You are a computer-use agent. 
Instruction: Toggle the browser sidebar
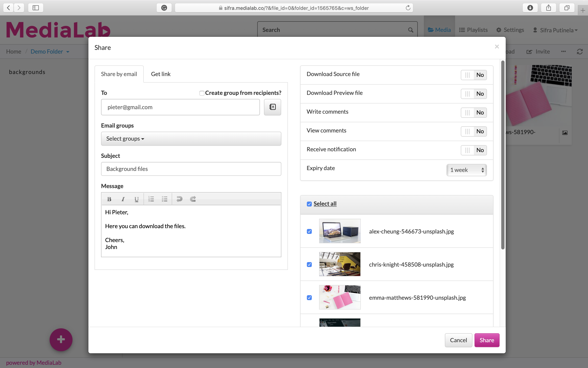pyautogui.click(x=36, y=8)
